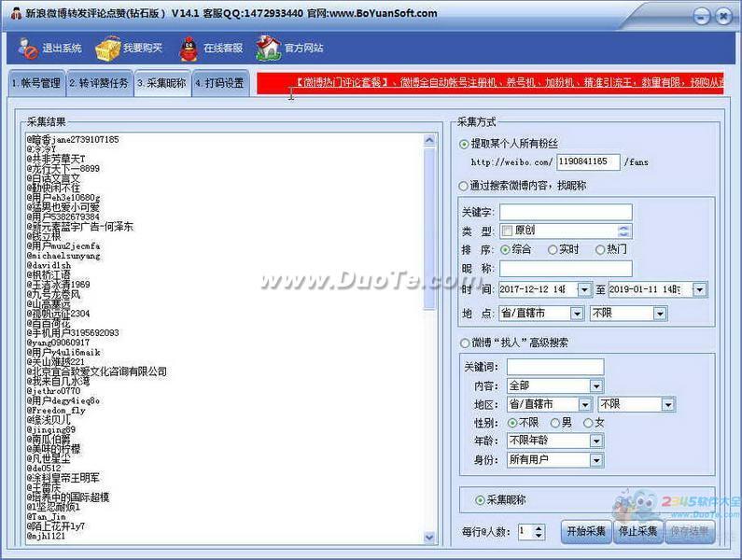The image size is (742, 560).
Task: Click the app icon in the title bar
Action: click(x=16, y=13)
